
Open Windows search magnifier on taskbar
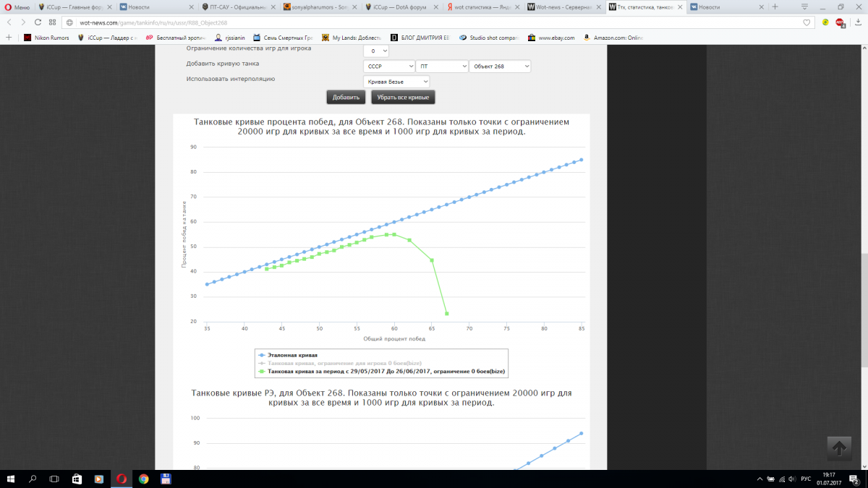pyautogui.click(x=33, y=479)
